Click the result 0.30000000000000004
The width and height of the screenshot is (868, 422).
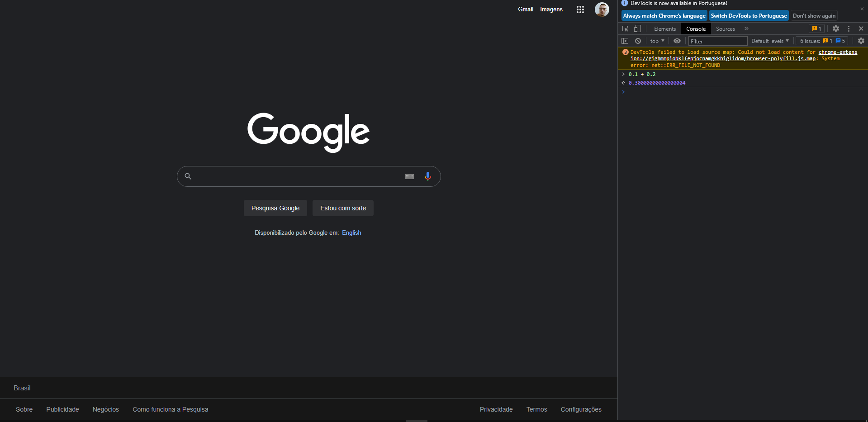(657, 83)
